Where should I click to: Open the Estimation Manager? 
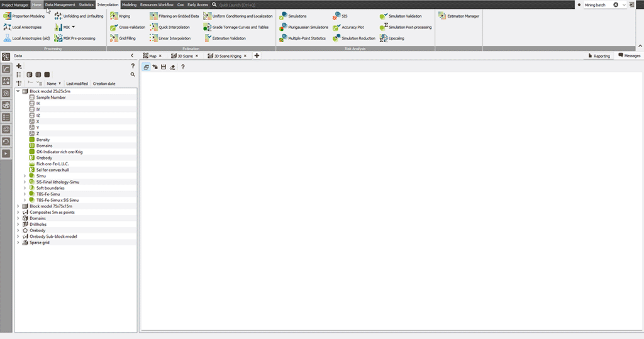(x=458, y=16)
